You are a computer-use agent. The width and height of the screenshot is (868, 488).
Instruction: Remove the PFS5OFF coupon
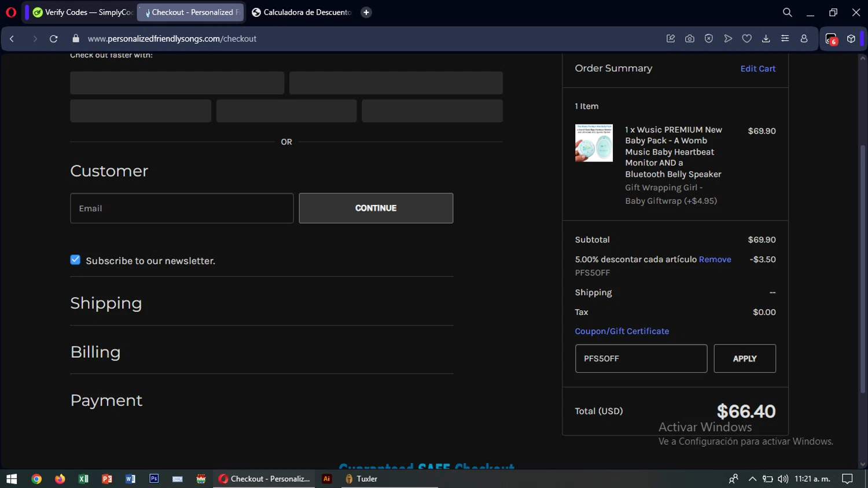tap(715, 259)
